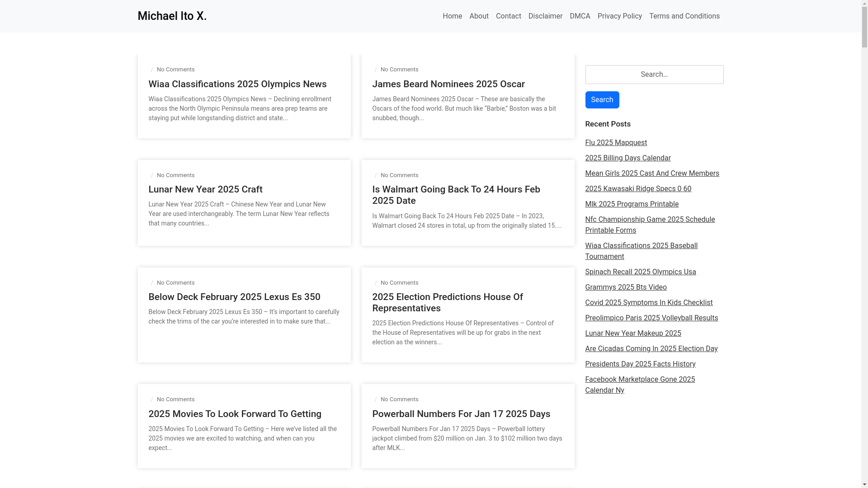The height and width of the screenshot is (488, 868).
Task: Click the blue Search button
Action: click(x=602, y=100)
